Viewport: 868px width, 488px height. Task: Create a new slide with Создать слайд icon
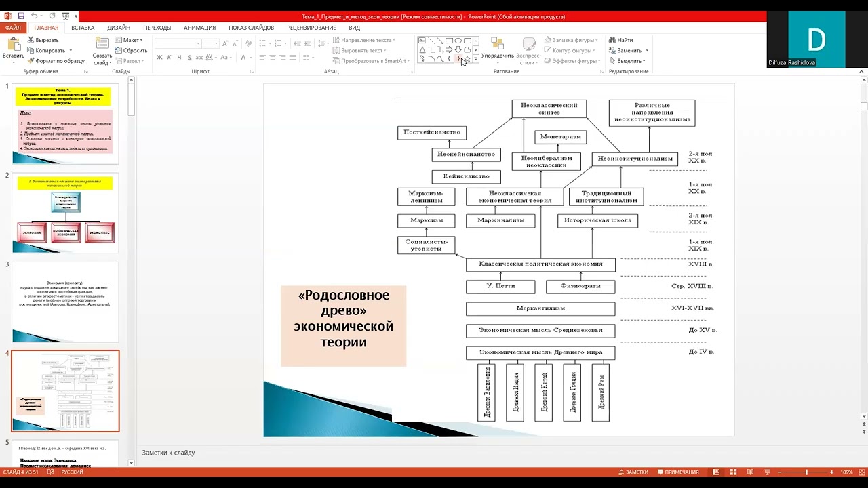102,44
